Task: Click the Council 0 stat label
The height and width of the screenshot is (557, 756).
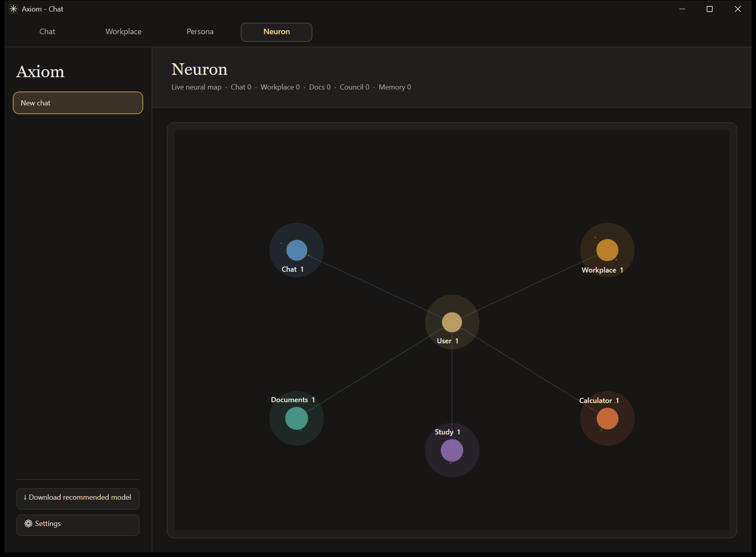Action: [355, 87]
